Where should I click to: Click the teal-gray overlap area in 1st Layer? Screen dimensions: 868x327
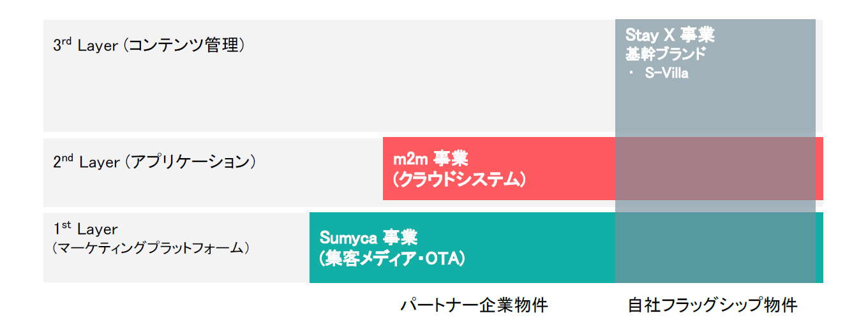click(x=715, y=249)
